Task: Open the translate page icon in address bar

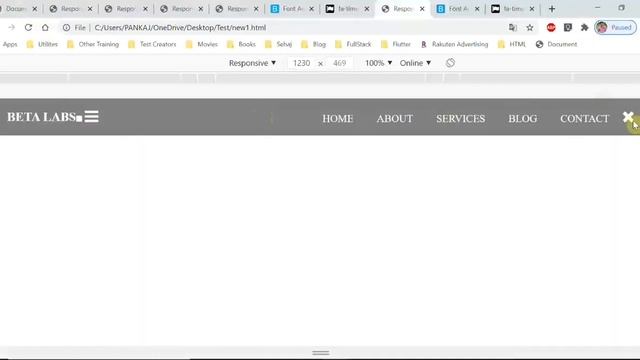Action: (513, 27)
